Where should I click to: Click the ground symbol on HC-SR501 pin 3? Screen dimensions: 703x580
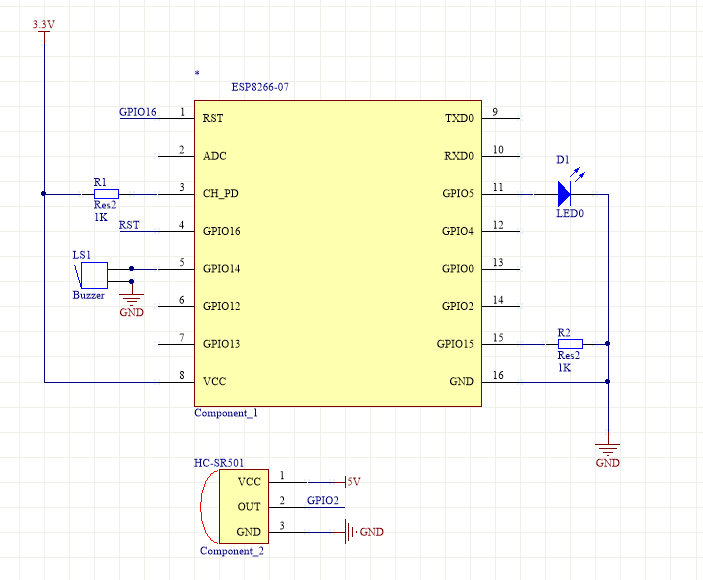click(x=350, y=532)
